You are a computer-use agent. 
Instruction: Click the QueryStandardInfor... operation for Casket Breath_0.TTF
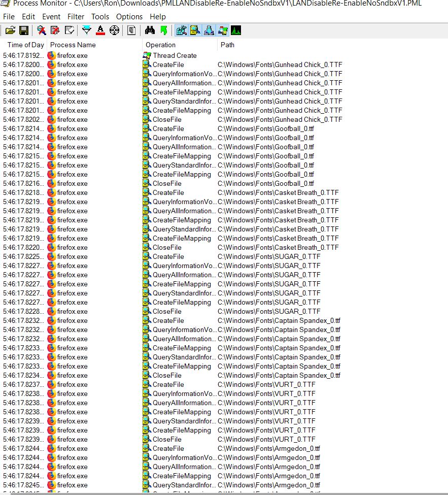click(184, 229)
